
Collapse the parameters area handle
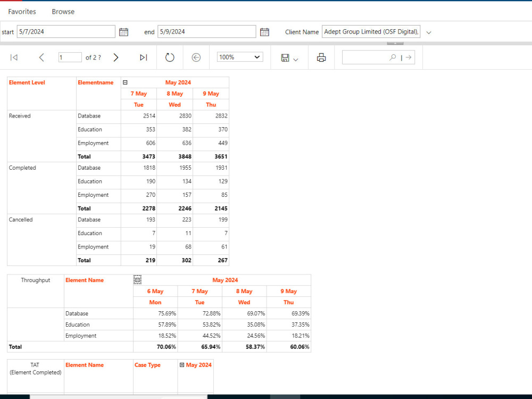pyautogui.click(x=395, y=44)
